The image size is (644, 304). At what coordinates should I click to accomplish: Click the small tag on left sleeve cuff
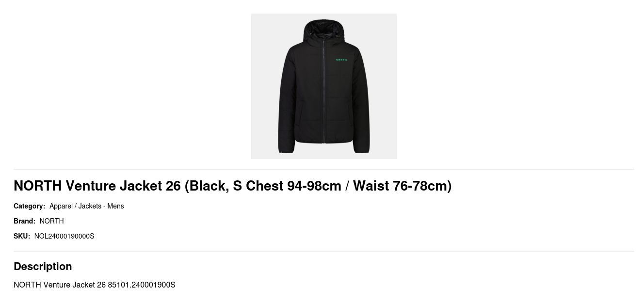[281, 153]
